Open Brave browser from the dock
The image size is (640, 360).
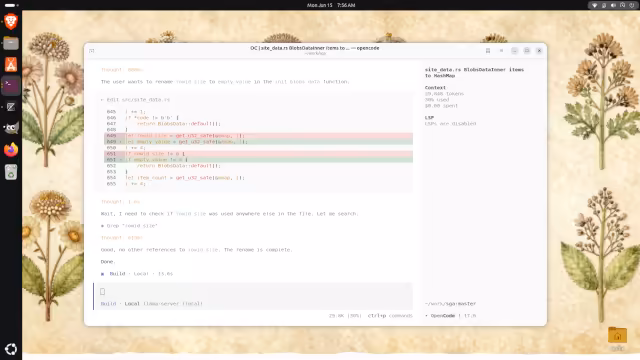tap(11, 22)
